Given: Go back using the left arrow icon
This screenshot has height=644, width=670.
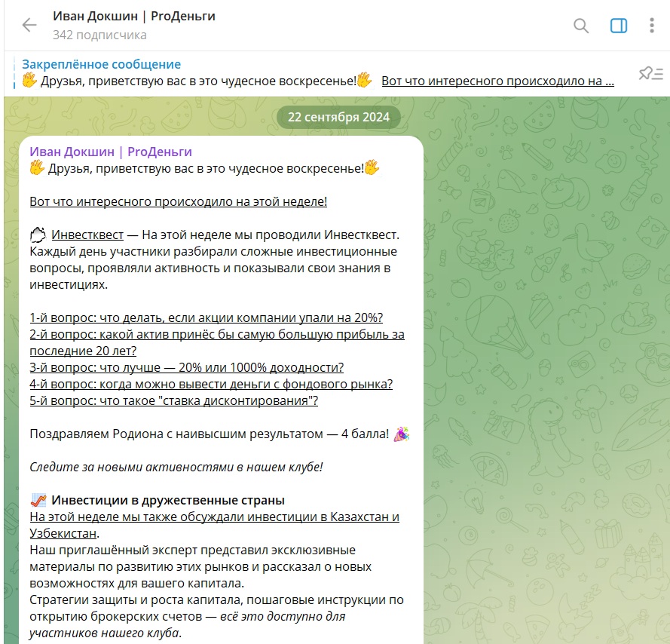Looking at the screenshot, I should [x=29, y=25].
